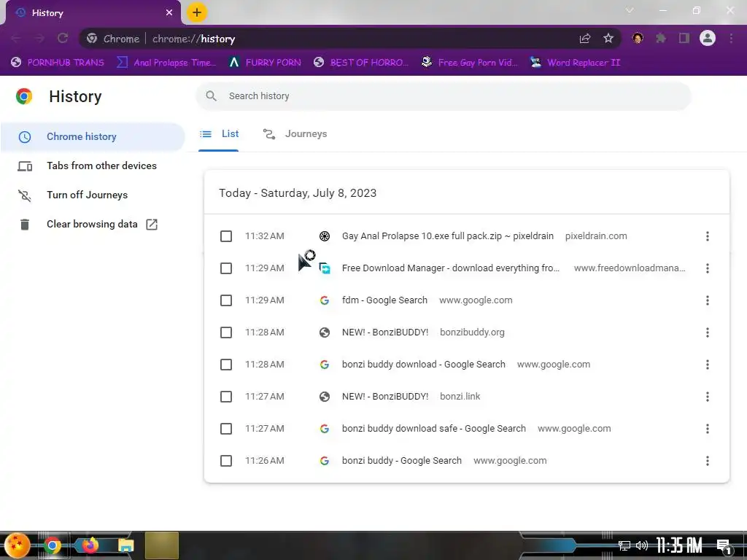The image size is (747, 560).
Task: Open the Chrome three-dot main menu
Action: tap(731, 38)
